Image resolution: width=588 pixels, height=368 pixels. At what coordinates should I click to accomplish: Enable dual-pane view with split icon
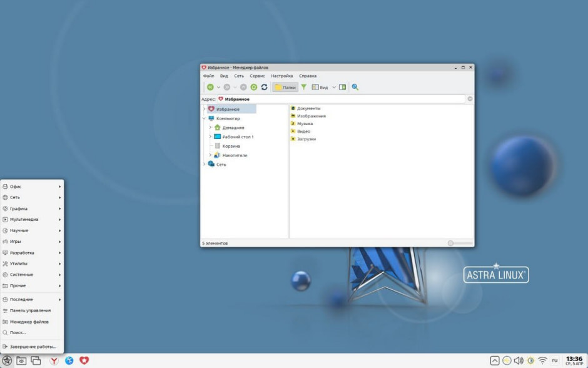coord(341,87)
